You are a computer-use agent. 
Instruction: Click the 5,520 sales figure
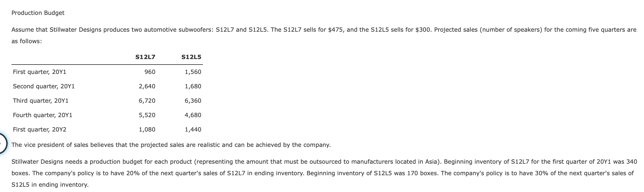(147, 115)
